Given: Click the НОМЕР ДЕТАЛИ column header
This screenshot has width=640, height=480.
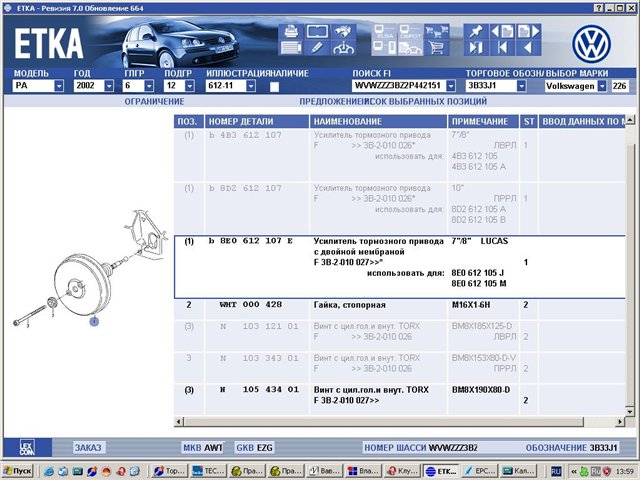Looking at the screenshot, I should (x=257, y=122).
